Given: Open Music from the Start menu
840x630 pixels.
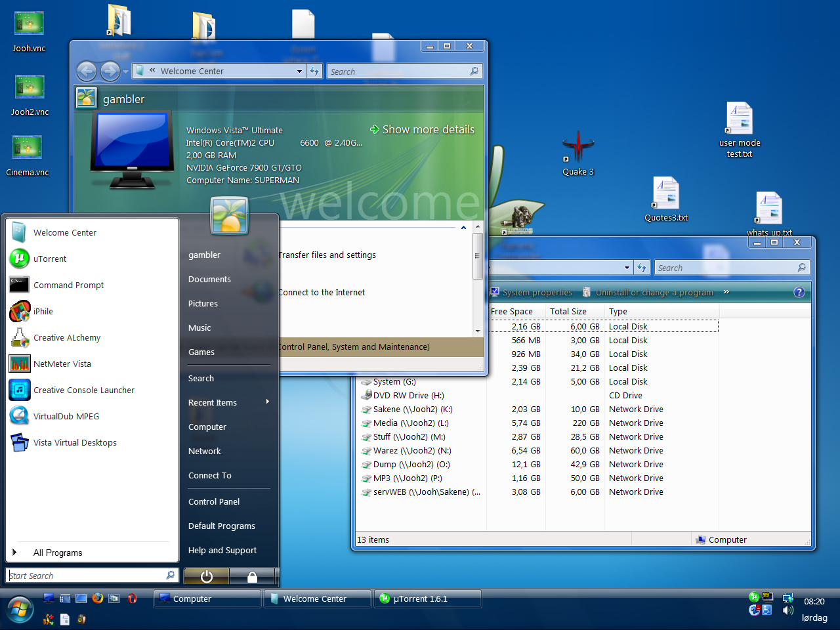Looking at the screenshot, I should click(x=199, y=327).
